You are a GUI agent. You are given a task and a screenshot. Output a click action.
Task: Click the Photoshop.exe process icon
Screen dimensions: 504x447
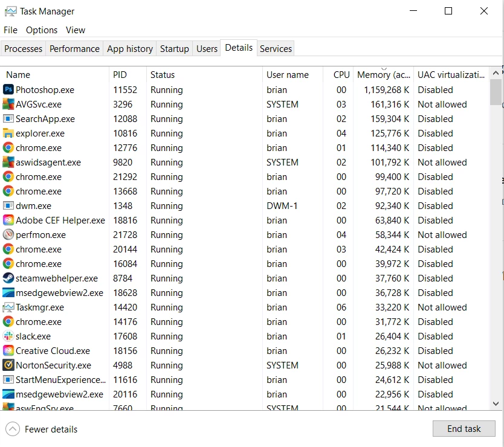(x=8, y=89)
